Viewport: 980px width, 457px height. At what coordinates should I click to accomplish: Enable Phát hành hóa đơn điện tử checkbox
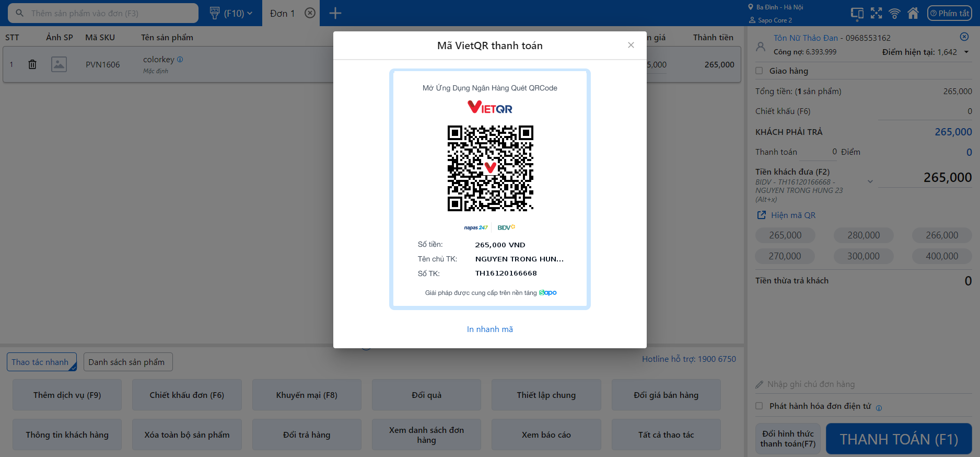coord(759,406)
